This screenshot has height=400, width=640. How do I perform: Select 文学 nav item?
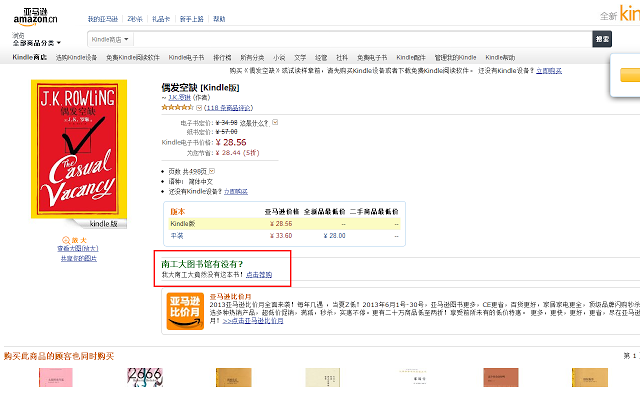pos(300,58)
